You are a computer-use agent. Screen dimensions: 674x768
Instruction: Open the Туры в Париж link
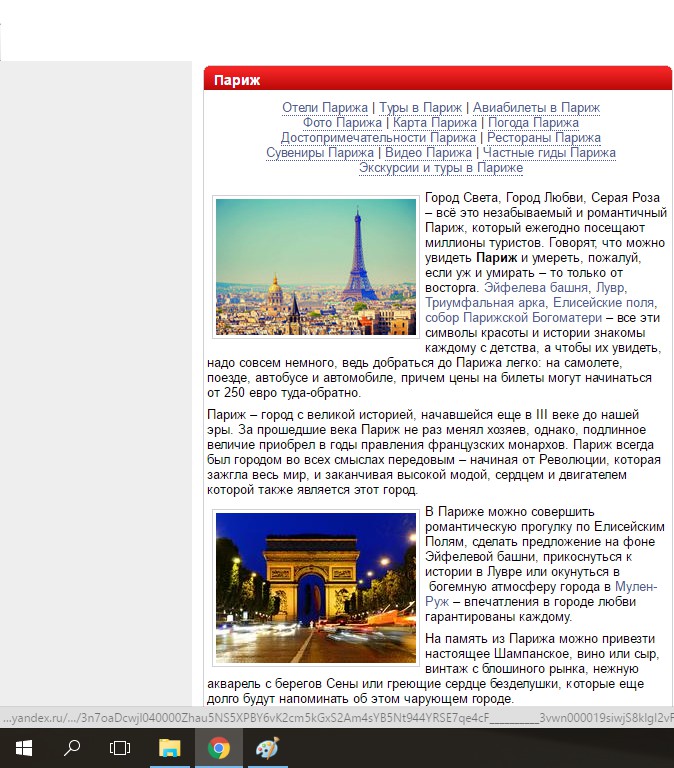pyautogui.click(x=420, y=107)
